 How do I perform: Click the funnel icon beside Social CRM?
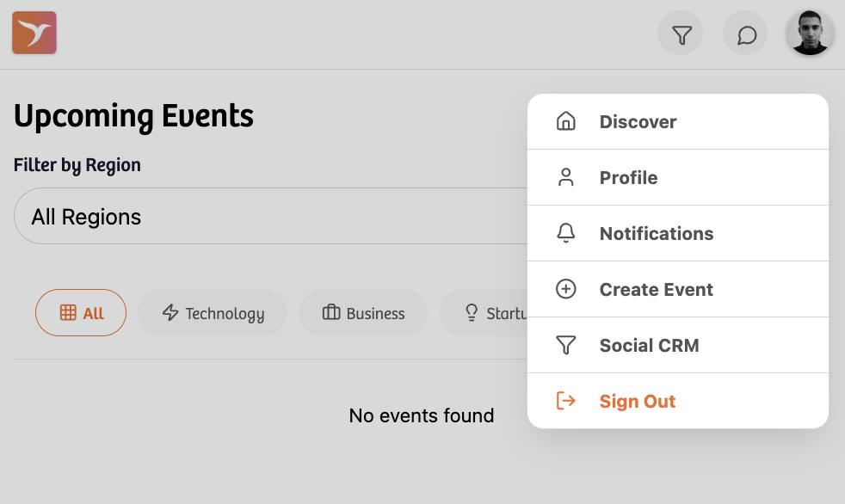565,345
